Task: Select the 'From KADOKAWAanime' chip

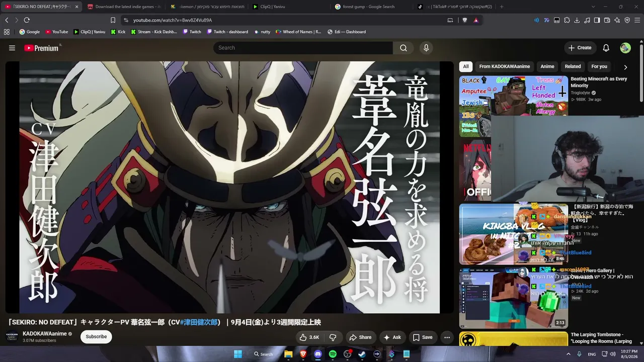Action: pyautogui.click(x=505, y=66)
